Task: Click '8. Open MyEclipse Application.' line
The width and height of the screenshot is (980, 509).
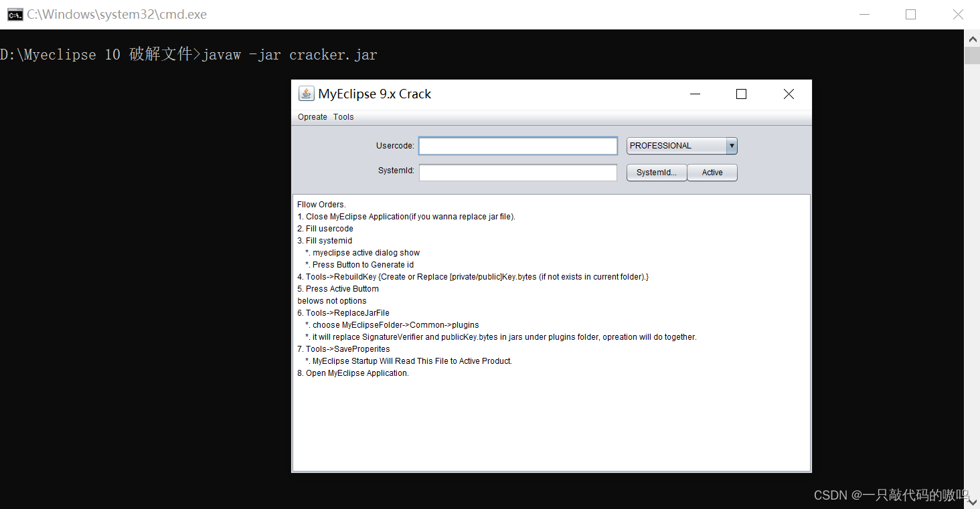Action: coord(353,373)
